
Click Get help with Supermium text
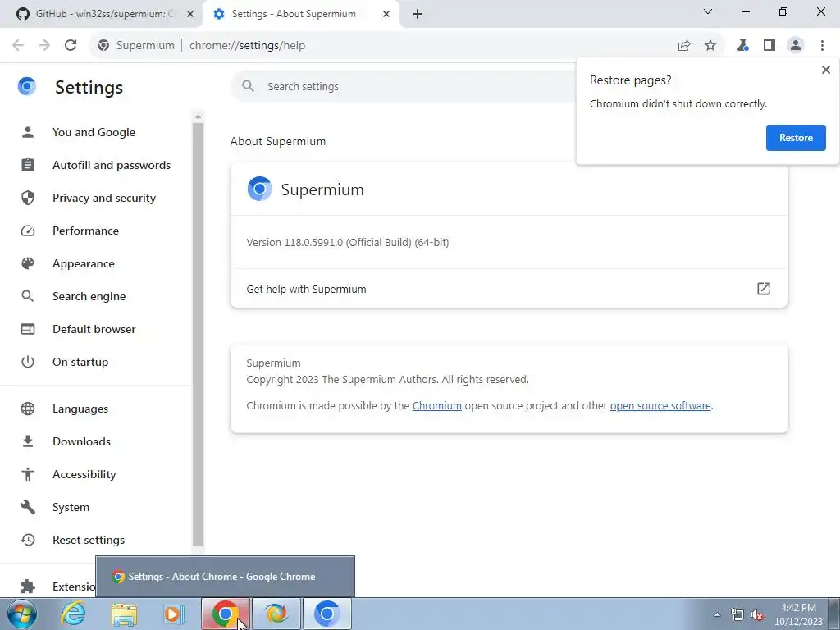pyautogui.click(x=306, y=290)
